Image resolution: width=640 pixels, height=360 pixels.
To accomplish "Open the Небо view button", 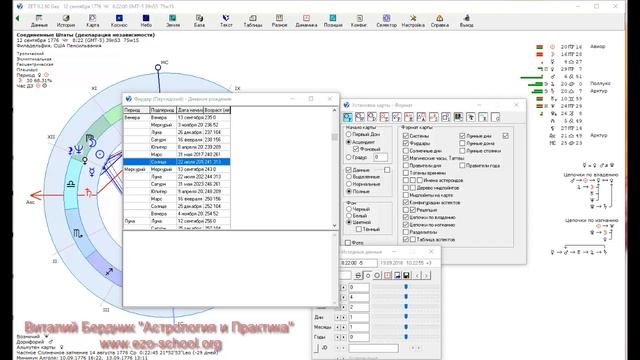I will point(146,21).
